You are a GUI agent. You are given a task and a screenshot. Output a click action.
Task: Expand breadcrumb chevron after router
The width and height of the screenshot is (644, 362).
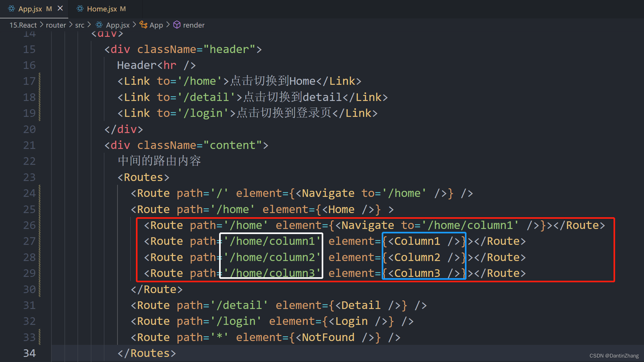tap(70, 25)
